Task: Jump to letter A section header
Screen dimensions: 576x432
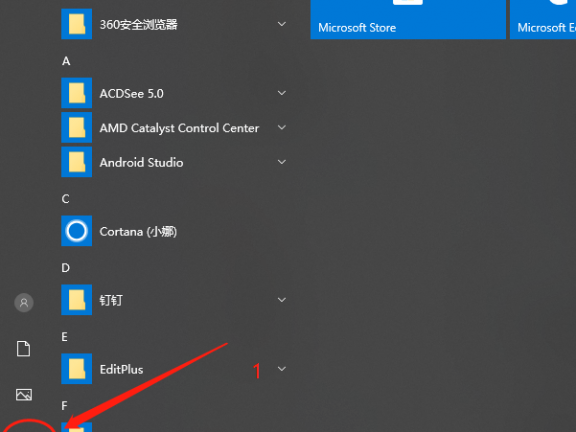Action: [66, 61]
